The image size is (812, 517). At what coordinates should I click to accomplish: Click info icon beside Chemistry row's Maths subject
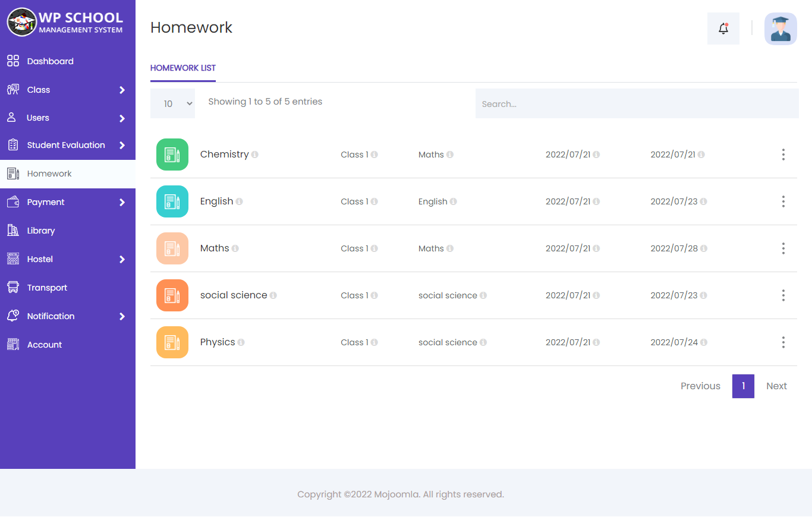[450, 155]
